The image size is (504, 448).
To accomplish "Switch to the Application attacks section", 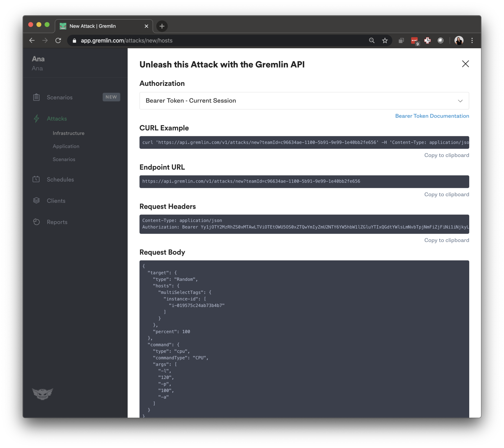I will point(66,146).
